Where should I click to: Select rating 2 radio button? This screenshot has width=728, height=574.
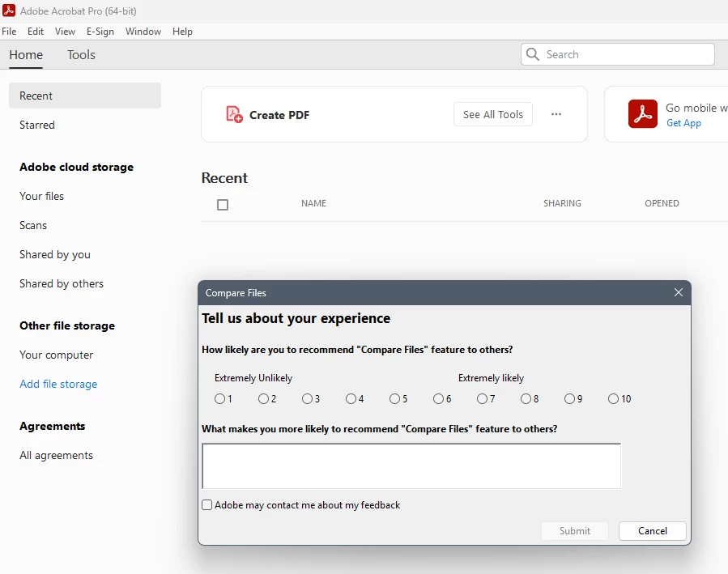point(263,398)
